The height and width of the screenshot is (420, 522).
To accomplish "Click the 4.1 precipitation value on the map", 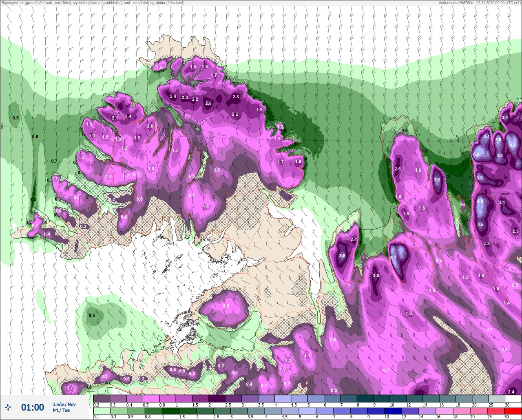I will click(x=486, y=137).
